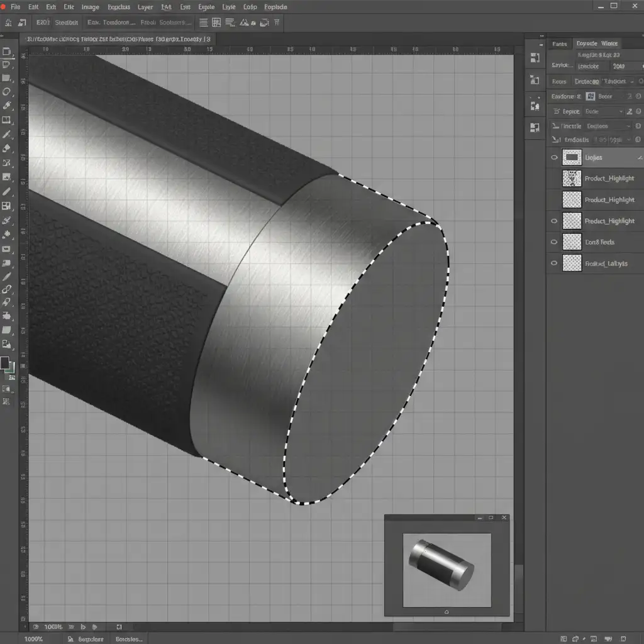The height and width of the screenshot is (644, 644).
Task: Select the Elliptical Marquee tool in toolbox
Action: pyautogui.click(x=7, y=92)
